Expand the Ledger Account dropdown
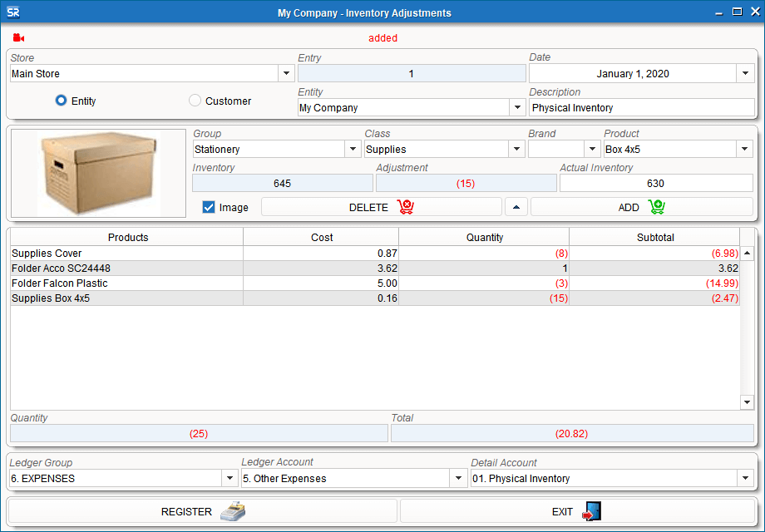Screen dimensions: 765x532 pyautogui.click(x=458, y=478)
